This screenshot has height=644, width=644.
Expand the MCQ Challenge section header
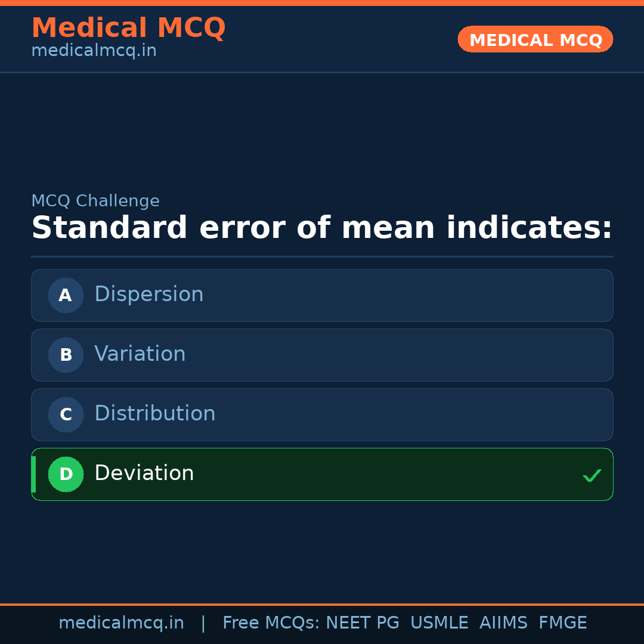(x=95, y=201)
